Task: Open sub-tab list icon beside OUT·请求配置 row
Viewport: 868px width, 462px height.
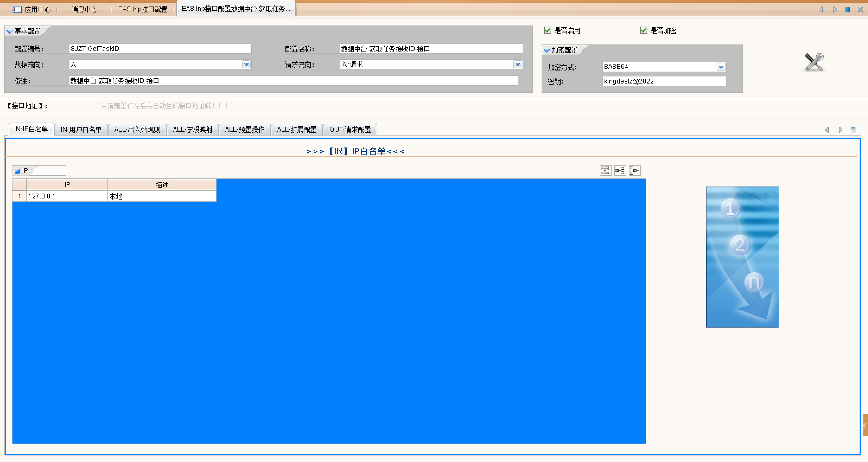Action: pyautogui.click(x=853, y=130)
